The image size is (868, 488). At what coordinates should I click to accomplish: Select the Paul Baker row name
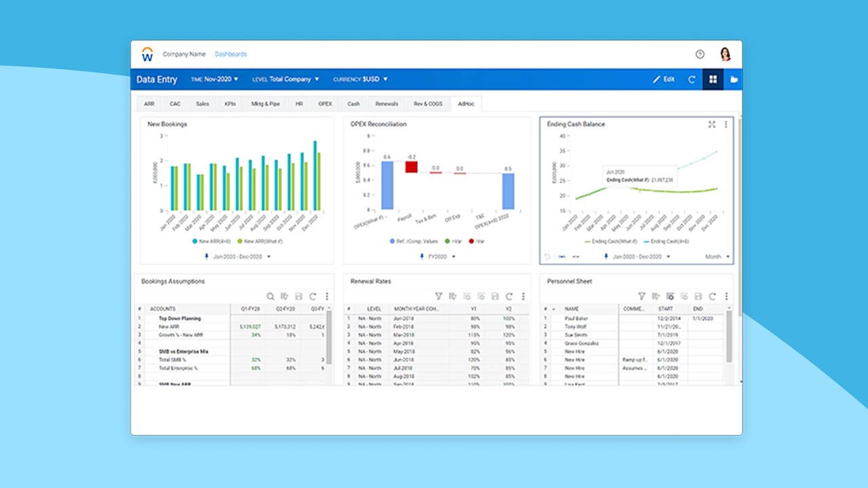[x=576, y=318]
